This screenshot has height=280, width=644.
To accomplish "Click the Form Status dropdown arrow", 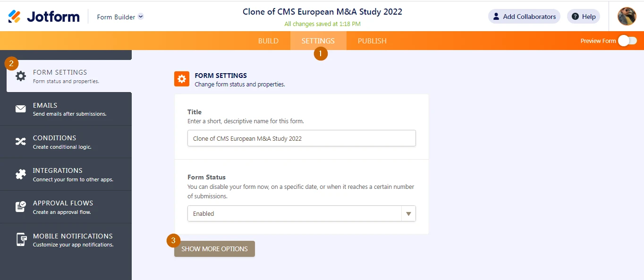I will [x=408, y=214].
